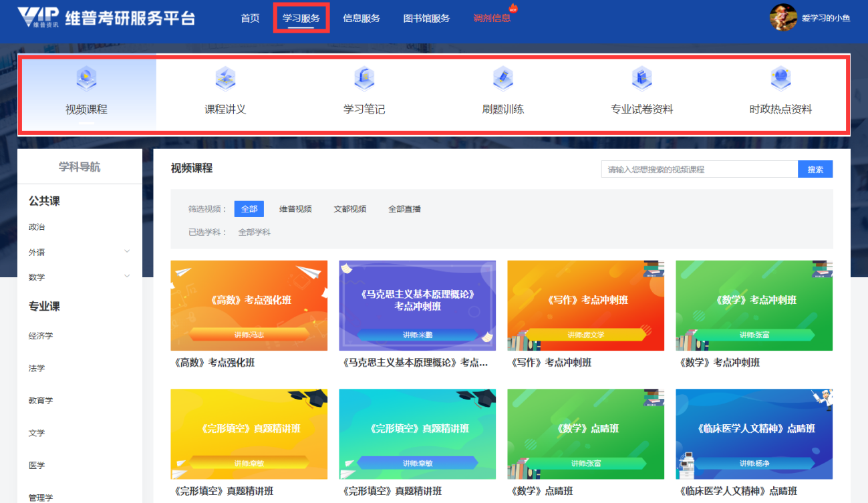The height and width of the screenshot is (503, 868).
Task: Go to 首页 in the top navigation
Action: pos(250,18)
